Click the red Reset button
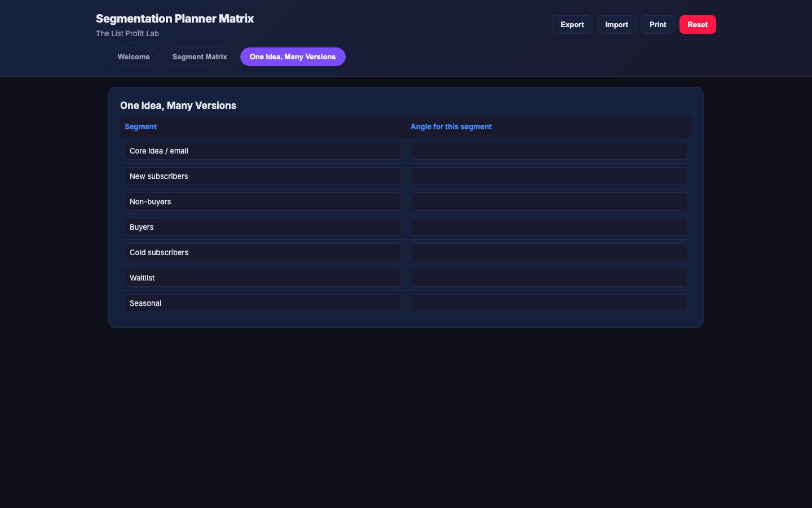Screen dimensions: 812x508 (x=698, y=24)
